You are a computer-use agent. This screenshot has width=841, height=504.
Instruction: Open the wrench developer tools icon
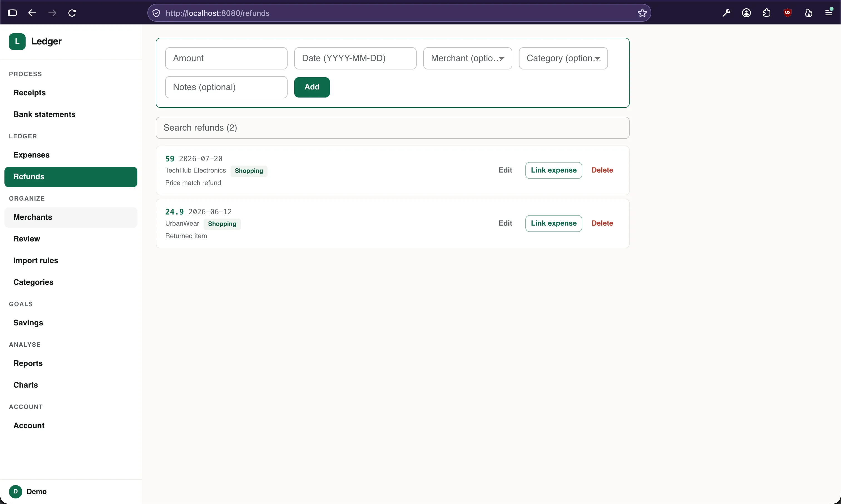[x=726, y=13]
